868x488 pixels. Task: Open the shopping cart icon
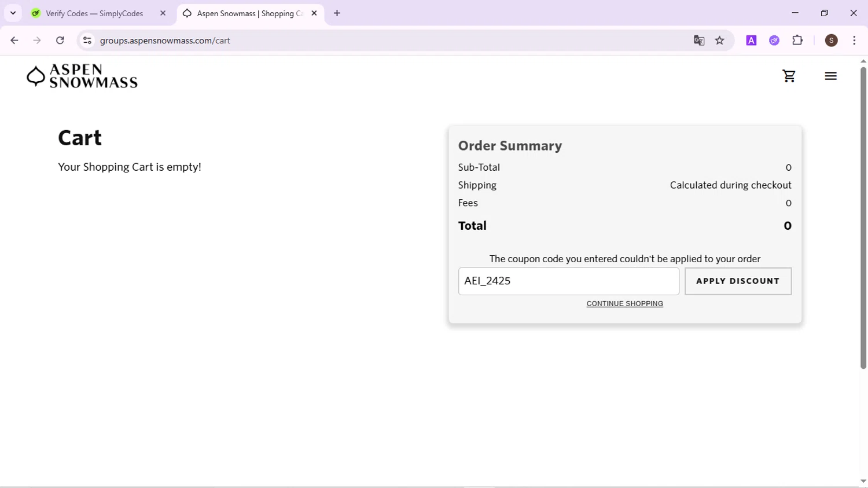coord(789,76)
